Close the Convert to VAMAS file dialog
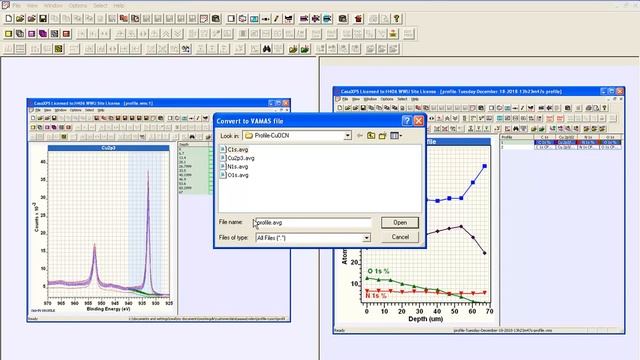The width and height of the screenshot is (640, 360). [419, 121]
